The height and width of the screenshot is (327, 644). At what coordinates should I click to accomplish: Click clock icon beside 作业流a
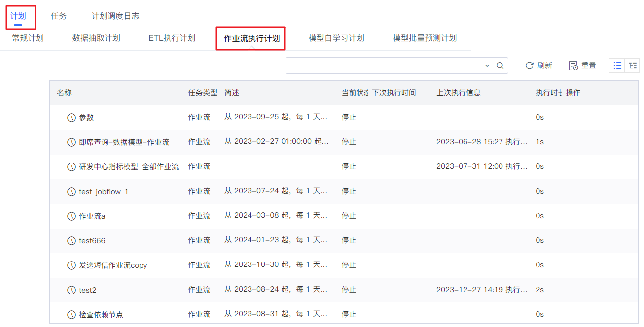click(x=72, y=216)
